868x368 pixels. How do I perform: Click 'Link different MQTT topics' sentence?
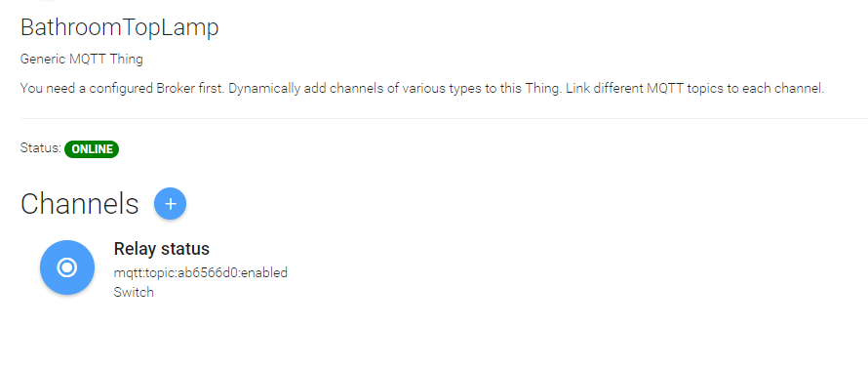(x=695, y=89)
